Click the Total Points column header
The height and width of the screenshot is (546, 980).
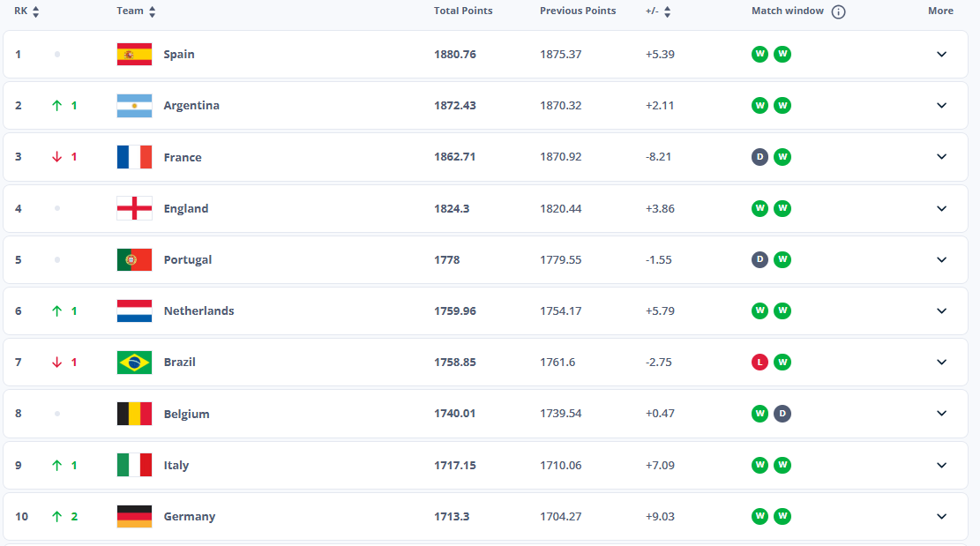(463, 11)
